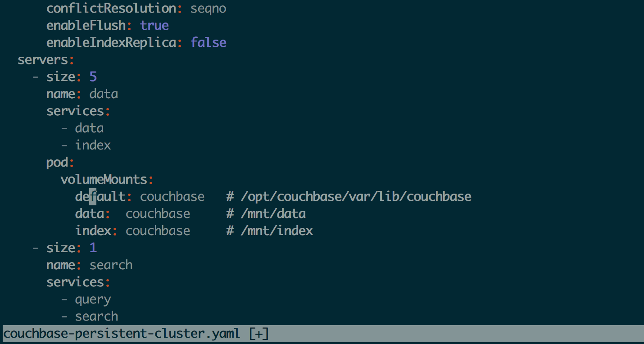Click the name value search
The height and width of the screenshot is (344, 644).
click(x=111, y=265)
